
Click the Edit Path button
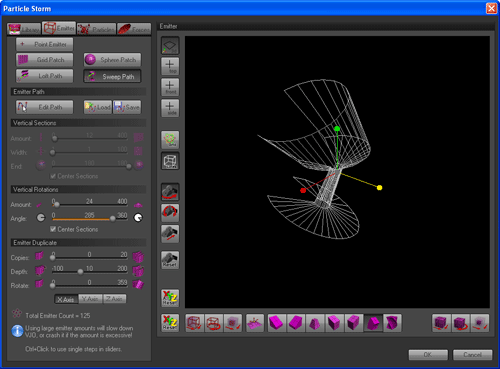point(45,107)
